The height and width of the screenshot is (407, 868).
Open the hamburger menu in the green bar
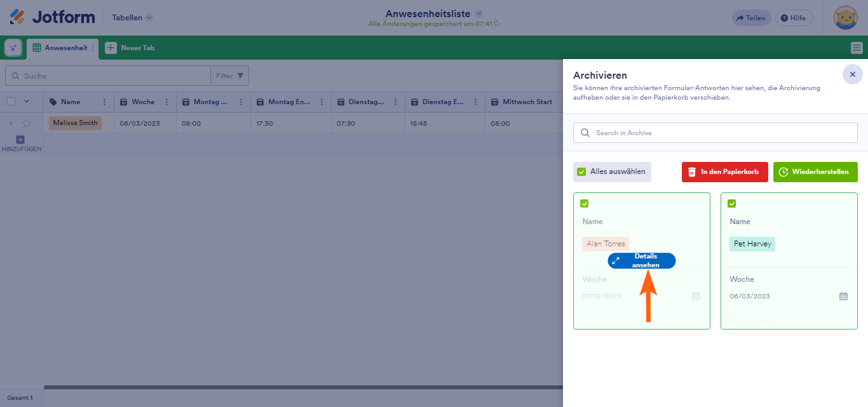tap(857, 48)
